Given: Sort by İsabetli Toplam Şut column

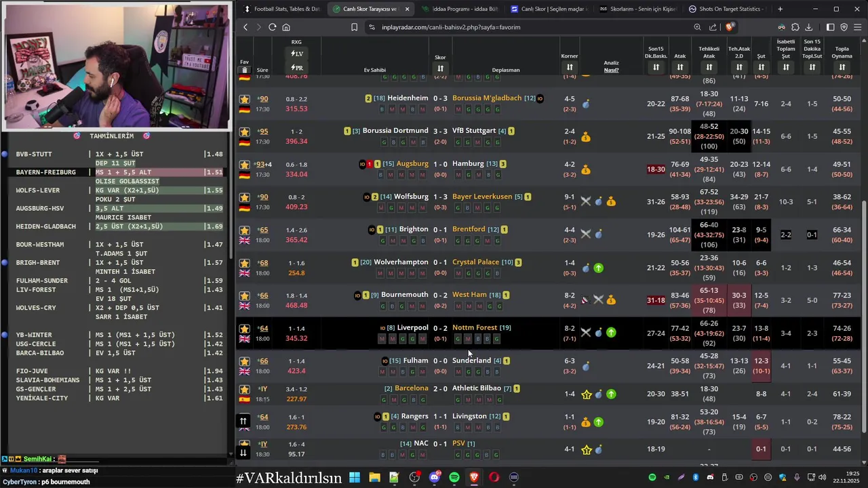Looking at the screenshot, I should pyautogui.click(x=785, y=67).
